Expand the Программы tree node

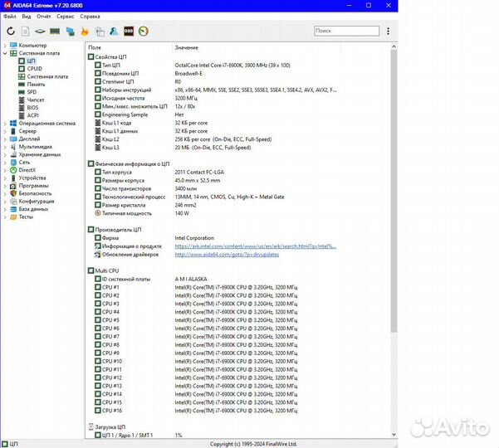tap(5, 186)
